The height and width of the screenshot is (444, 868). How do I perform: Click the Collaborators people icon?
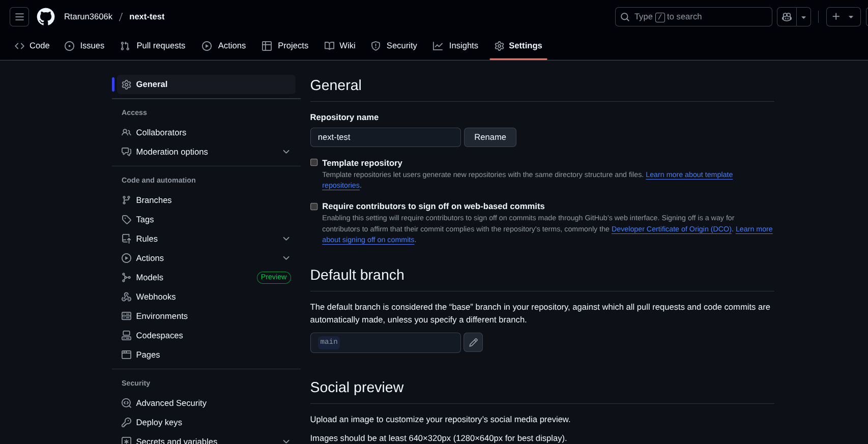[126, 132]
